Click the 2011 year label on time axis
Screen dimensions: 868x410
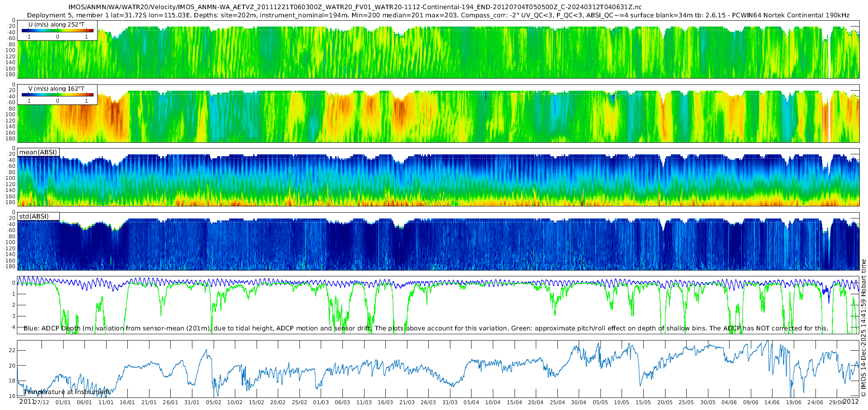[27, 402]
